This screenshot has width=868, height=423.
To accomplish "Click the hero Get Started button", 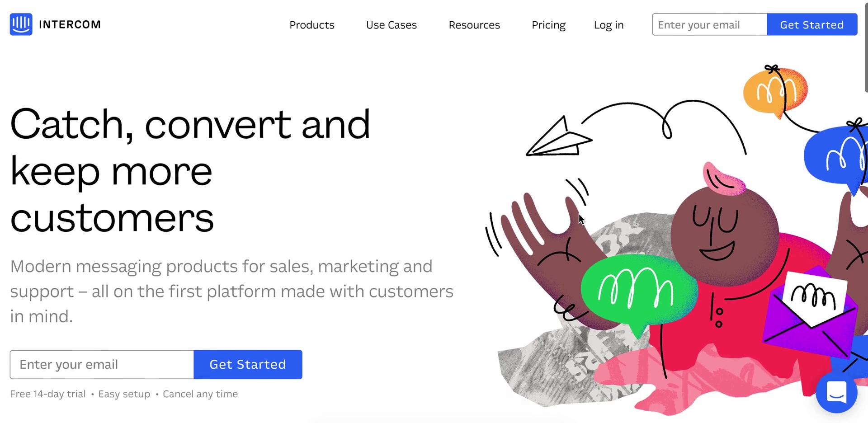I will pos(248,364).
